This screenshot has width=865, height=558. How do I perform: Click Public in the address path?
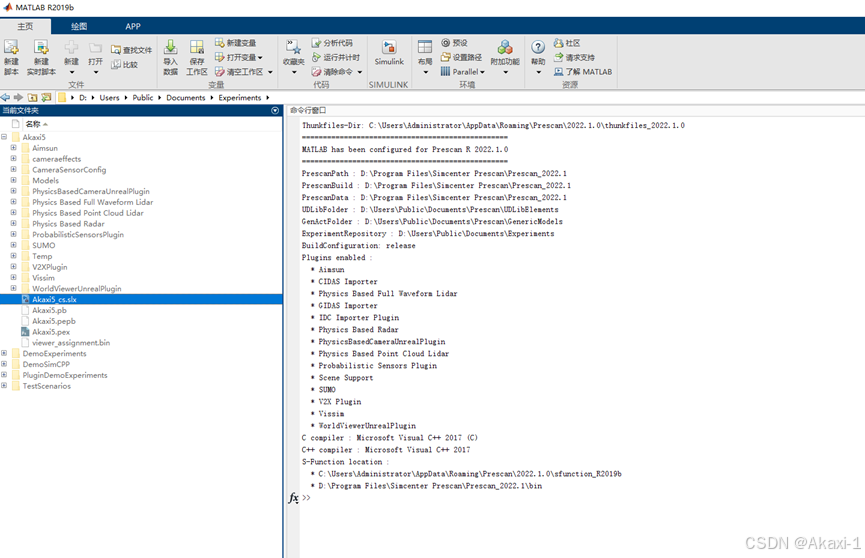143,98
